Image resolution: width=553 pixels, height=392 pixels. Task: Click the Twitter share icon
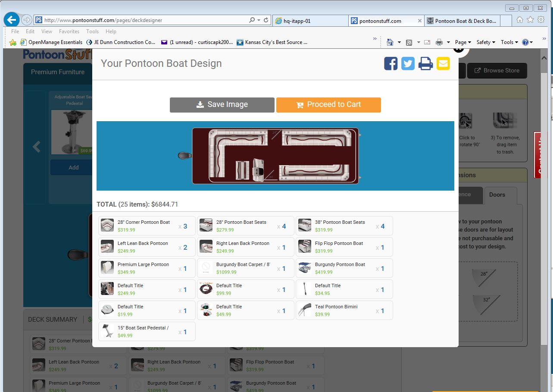tap(408, 63)
